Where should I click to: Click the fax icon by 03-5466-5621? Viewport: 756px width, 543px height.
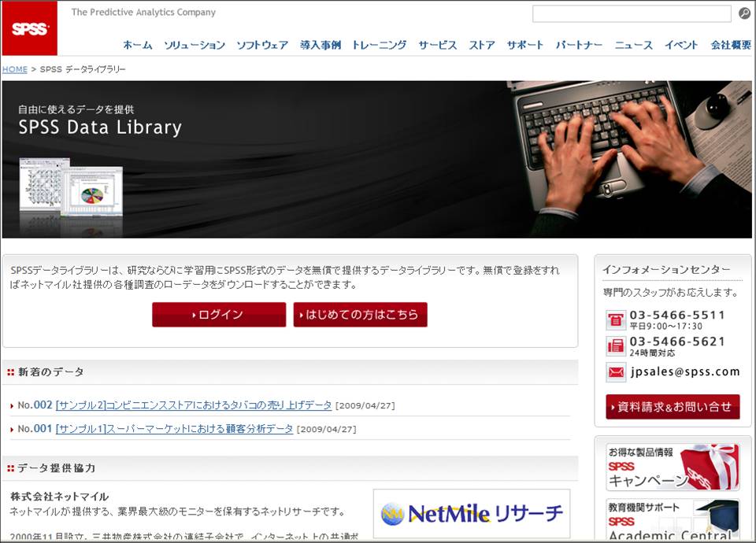click(x=616, y=345)
